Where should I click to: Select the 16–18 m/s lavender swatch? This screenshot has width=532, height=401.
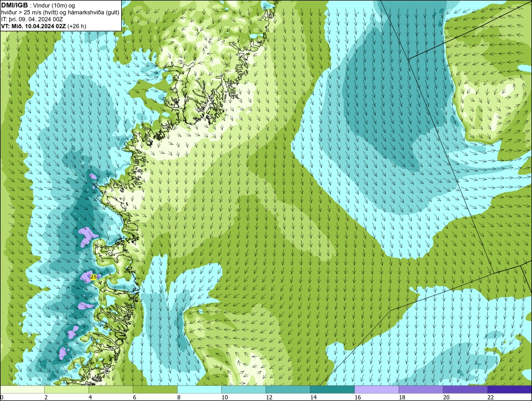pyautogui.click(x=377, y=389)
